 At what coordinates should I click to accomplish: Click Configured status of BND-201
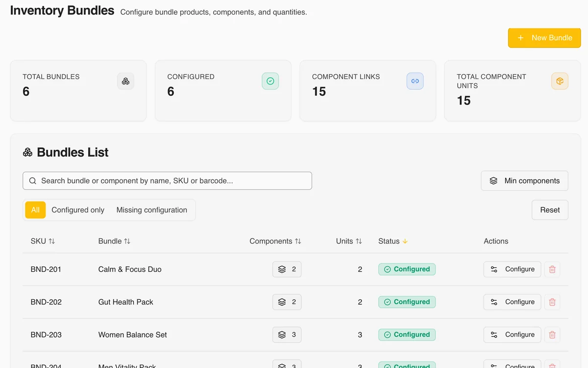pyautogui.click(x=407, y=269)
